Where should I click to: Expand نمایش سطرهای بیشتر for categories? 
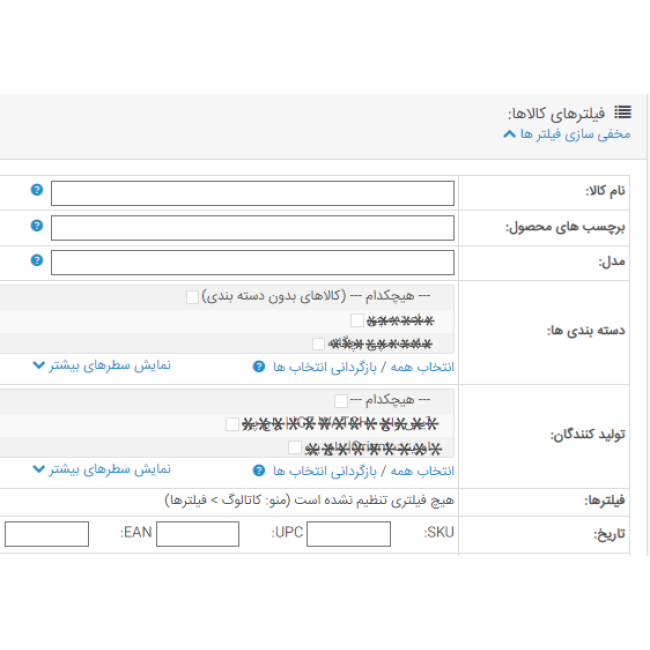click(x=102, y=365)
